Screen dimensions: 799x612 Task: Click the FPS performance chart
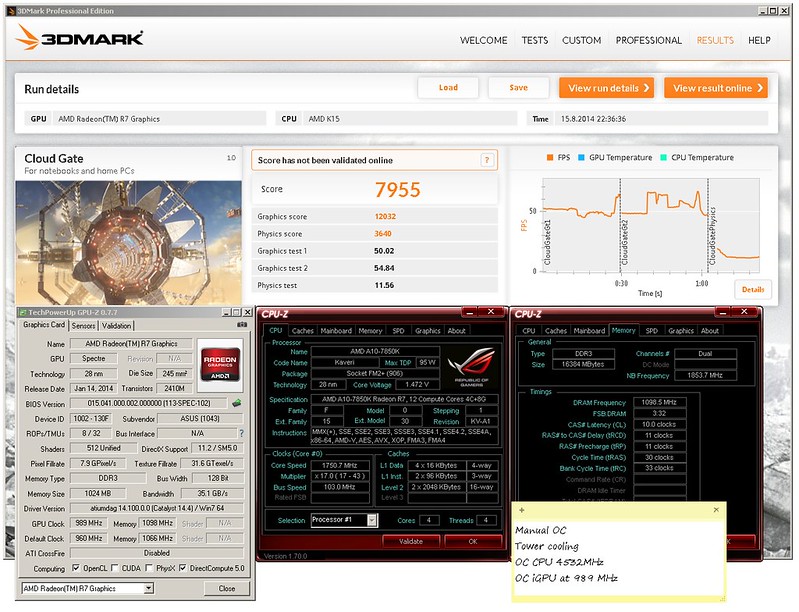pyautogui.click(x=651, y=226)
